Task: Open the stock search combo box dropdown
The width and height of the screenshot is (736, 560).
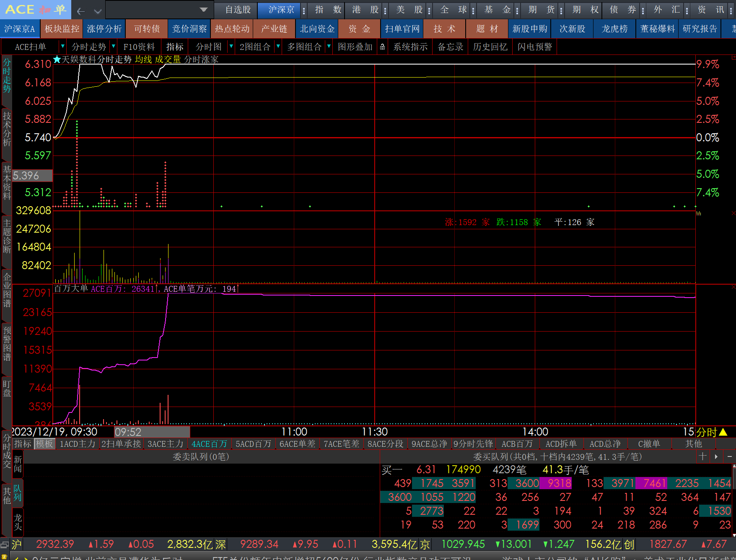Action: point(204,10)
